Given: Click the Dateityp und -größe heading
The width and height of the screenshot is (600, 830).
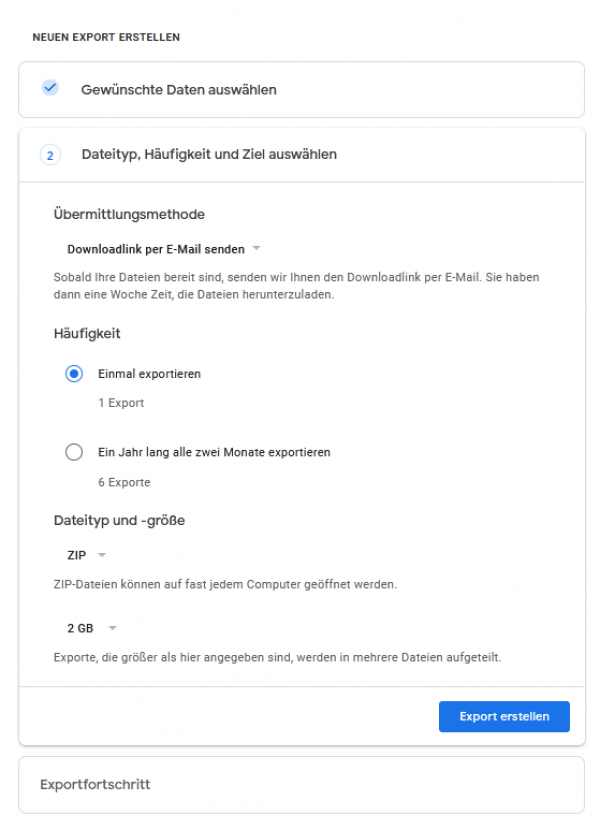Looking at the screenshot, I should pos(119,520).
